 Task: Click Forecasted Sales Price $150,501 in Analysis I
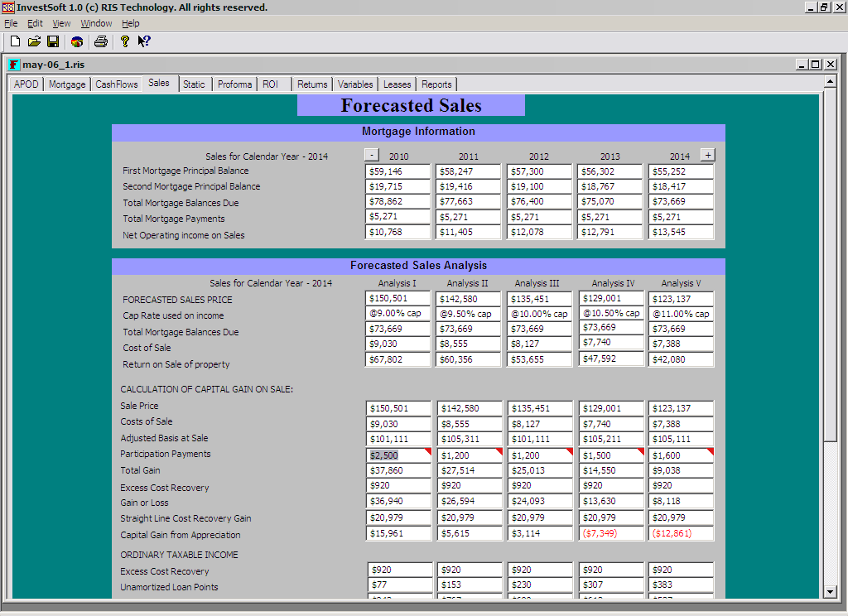(397, 299)
